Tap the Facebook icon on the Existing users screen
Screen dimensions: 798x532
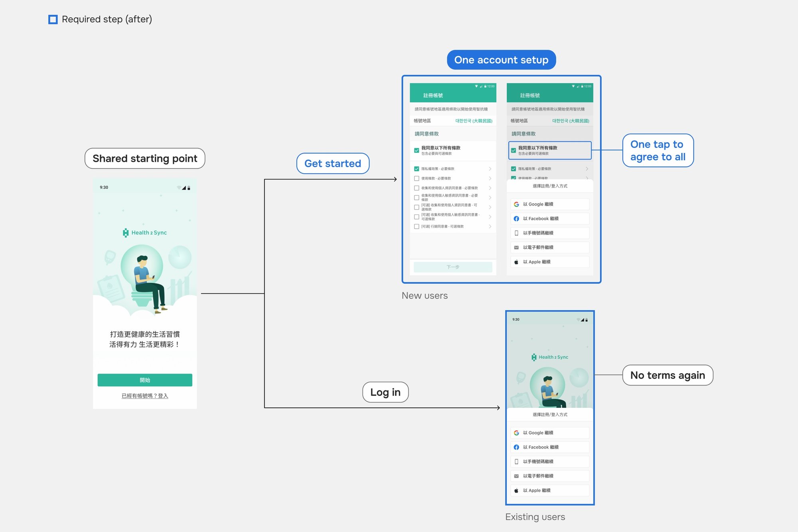click(x=516, y=447)
